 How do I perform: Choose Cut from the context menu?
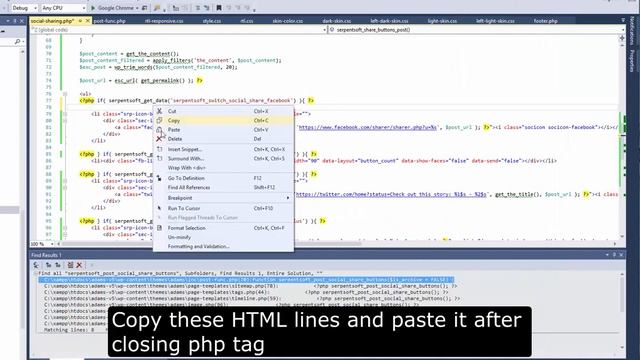(223, 111)
